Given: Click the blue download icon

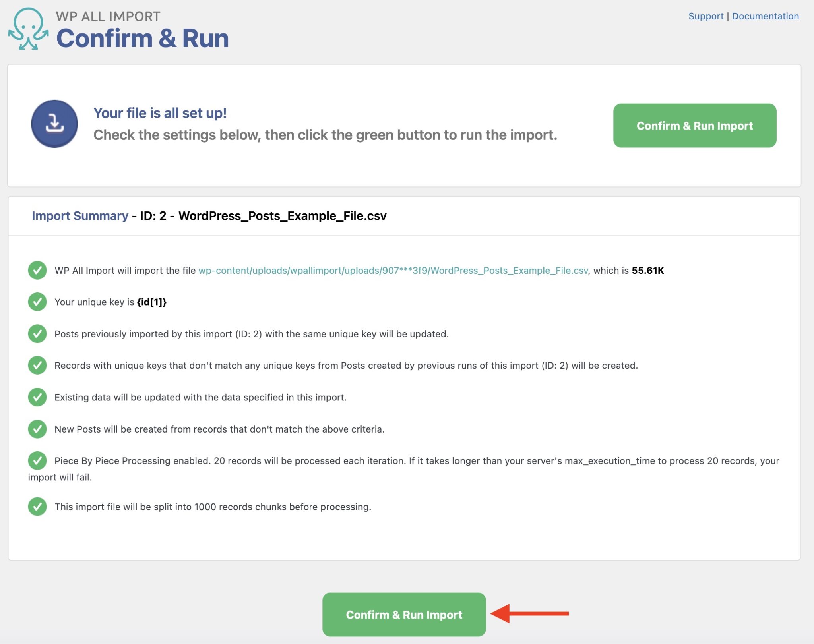Looking at the screenshot, I should (x=55, y=124).
